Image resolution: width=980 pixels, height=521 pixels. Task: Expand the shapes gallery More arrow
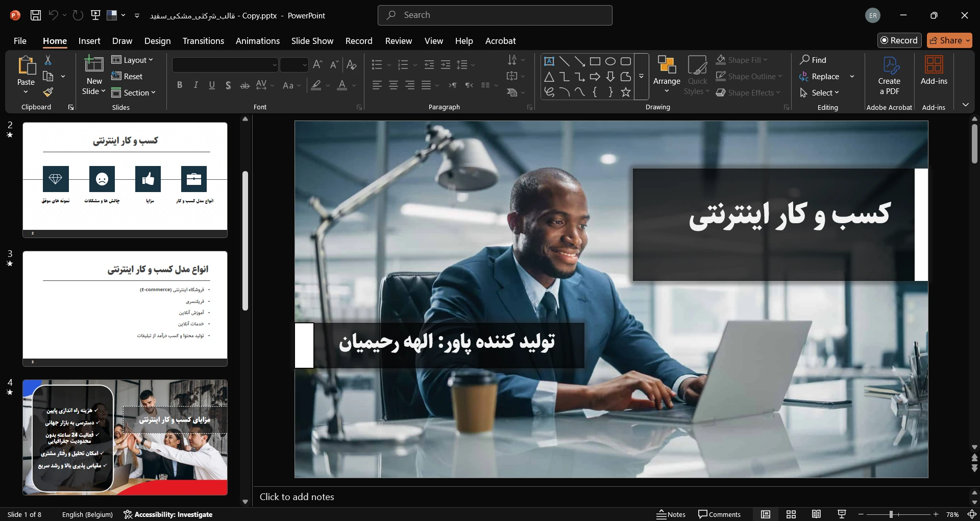click(x=642, y=77)
